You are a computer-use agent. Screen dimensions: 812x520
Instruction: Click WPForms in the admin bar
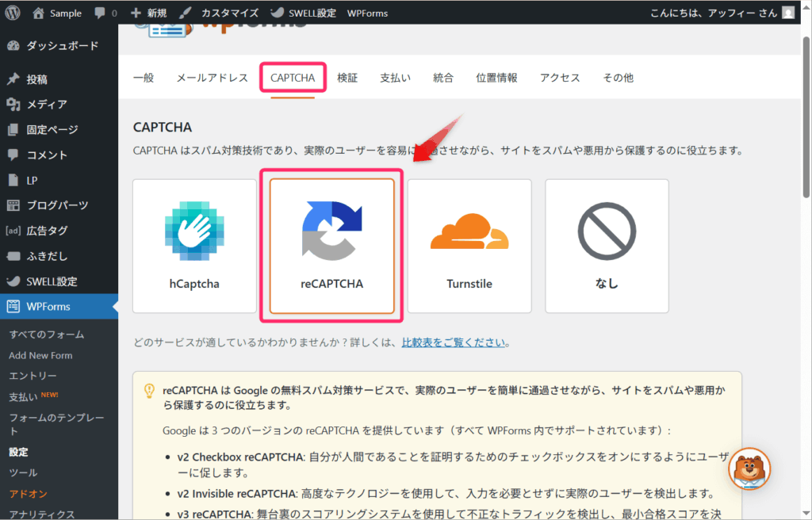click(367, 13)
